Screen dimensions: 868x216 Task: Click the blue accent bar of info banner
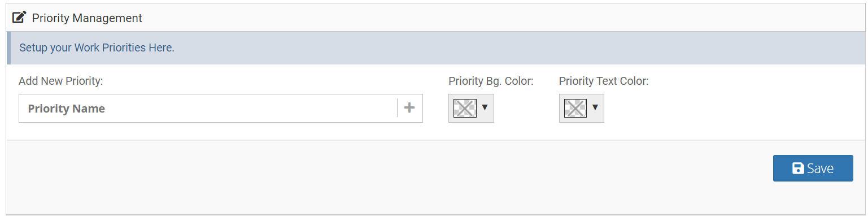[8, 48]
